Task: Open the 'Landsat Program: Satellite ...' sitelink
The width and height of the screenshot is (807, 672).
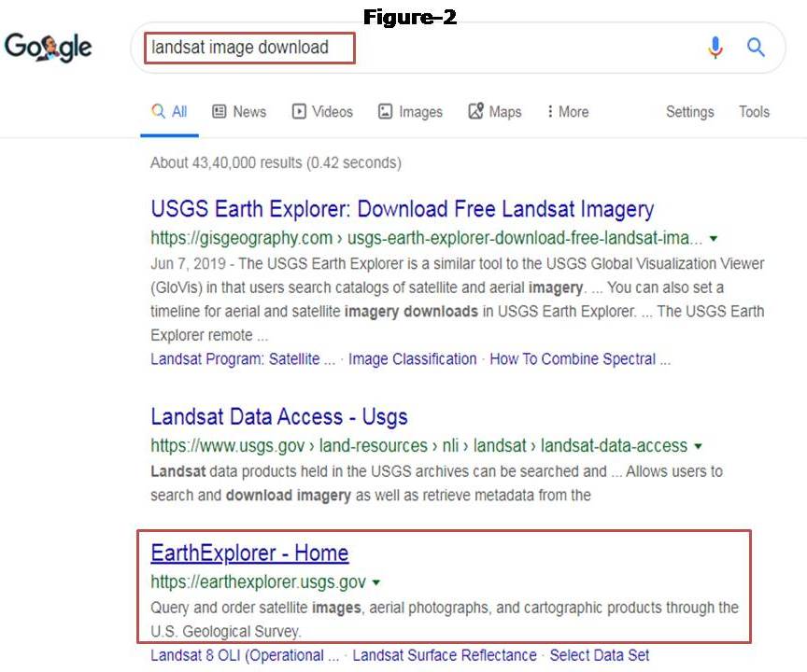Action: [243, 358]
